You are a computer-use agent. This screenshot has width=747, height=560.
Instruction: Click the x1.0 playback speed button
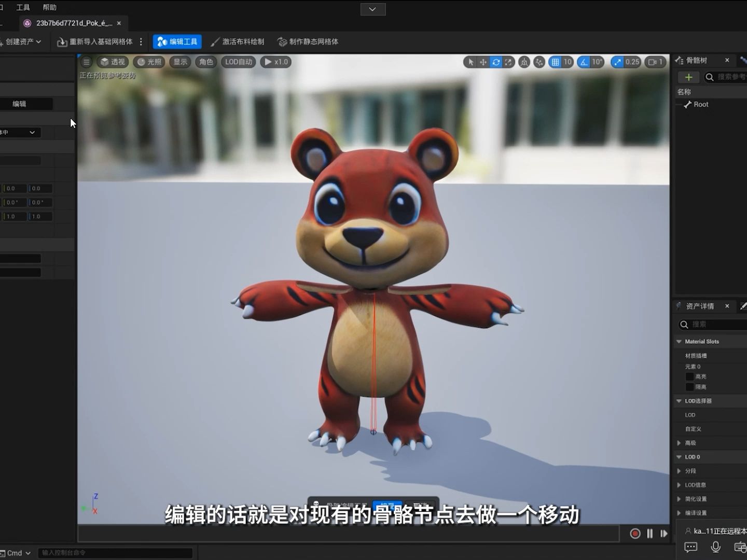tap(276, 62)
